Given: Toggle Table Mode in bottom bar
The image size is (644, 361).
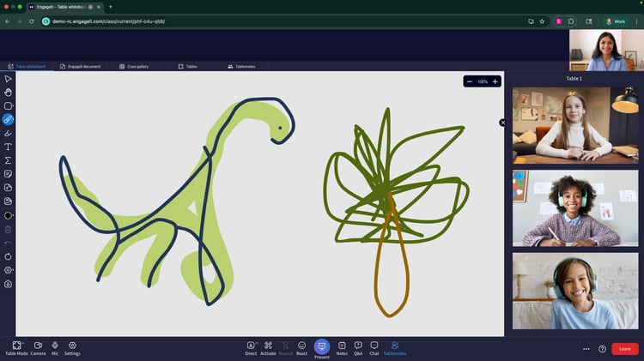Looking at the screenshot, I should coord(16,346).
